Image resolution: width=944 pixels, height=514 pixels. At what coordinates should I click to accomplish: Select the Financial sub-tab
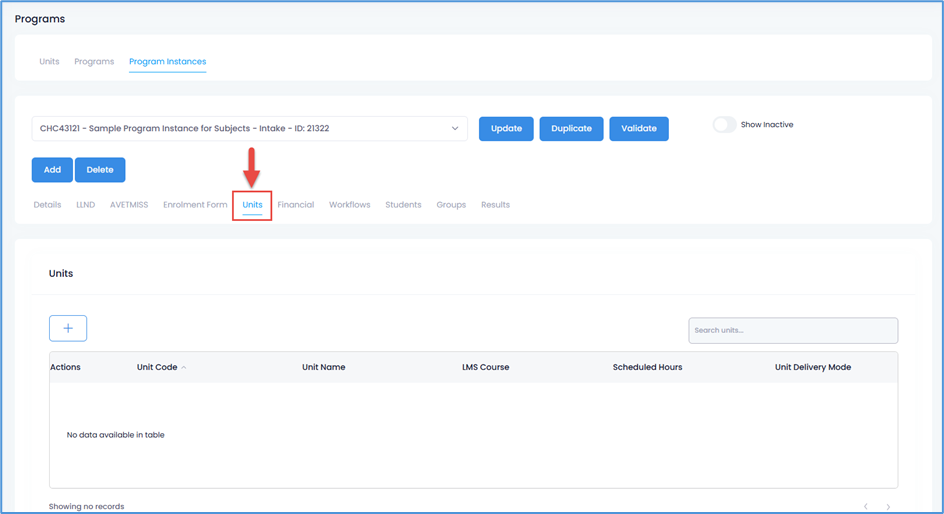295,205
